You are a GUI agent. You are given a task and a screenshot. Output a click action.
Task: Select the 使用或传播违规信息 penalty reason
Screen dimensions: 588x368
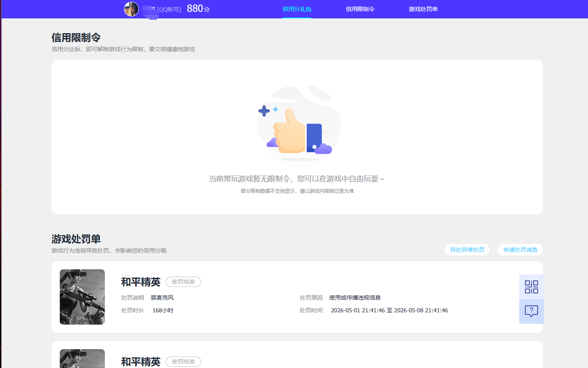point(355,298)
